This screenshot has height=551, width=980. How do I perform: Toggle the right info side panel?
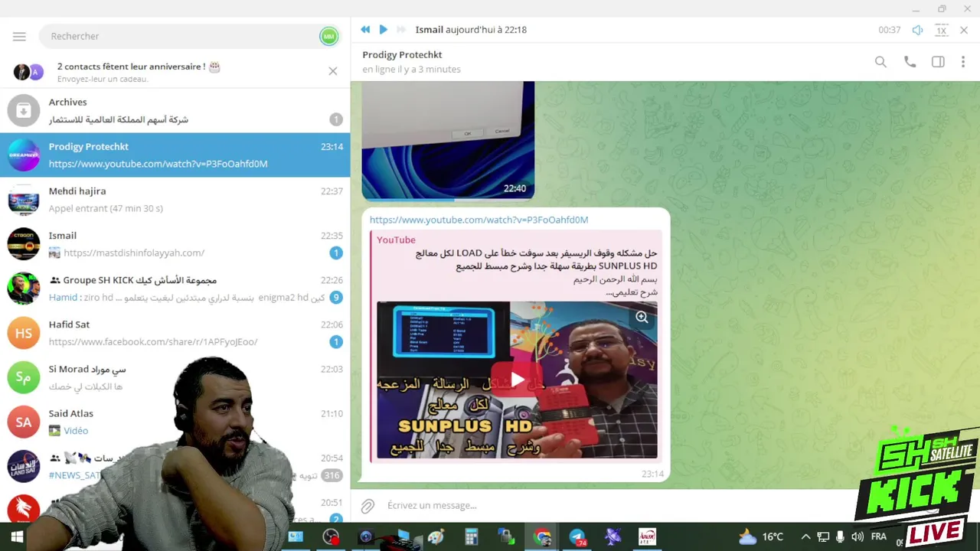938,62
